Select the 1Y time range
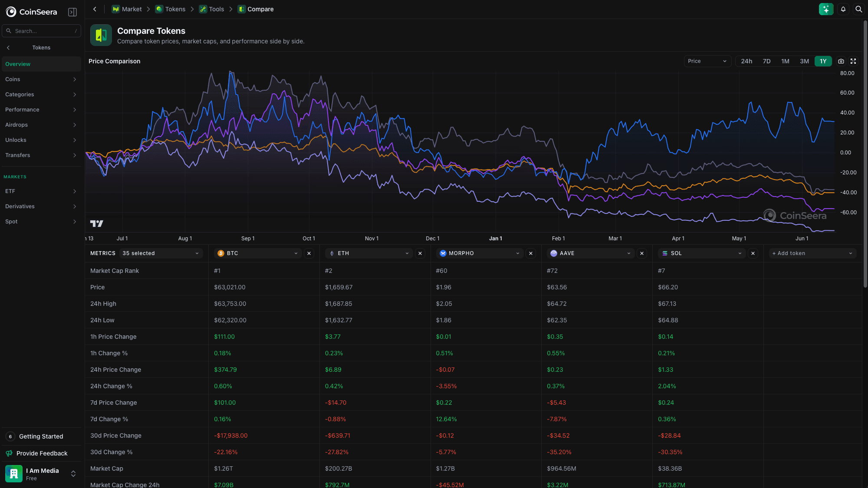The height and width of the screenshot is (488, 868). click(823, 61)
